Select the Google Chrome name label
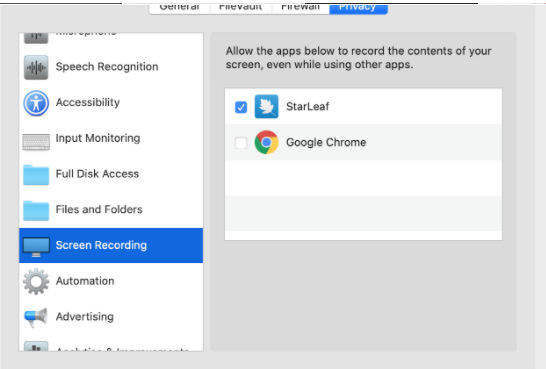 (326, 142)
